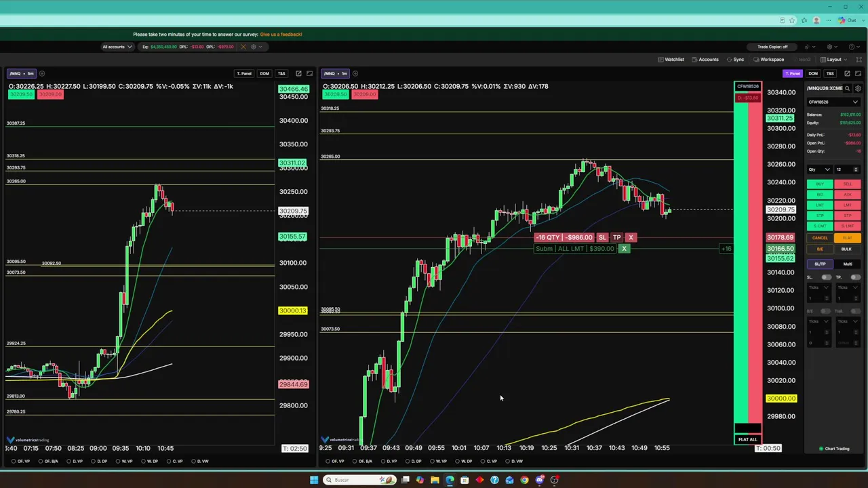Toggle the B/E switch in trade panel

point(826,311)
